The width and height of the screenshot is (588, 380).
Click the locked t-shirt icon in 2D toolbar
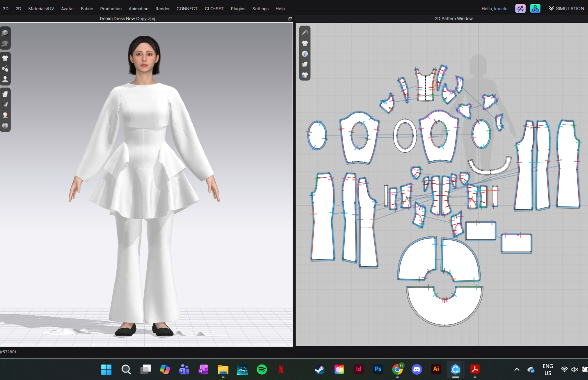[x=305, y=75]
